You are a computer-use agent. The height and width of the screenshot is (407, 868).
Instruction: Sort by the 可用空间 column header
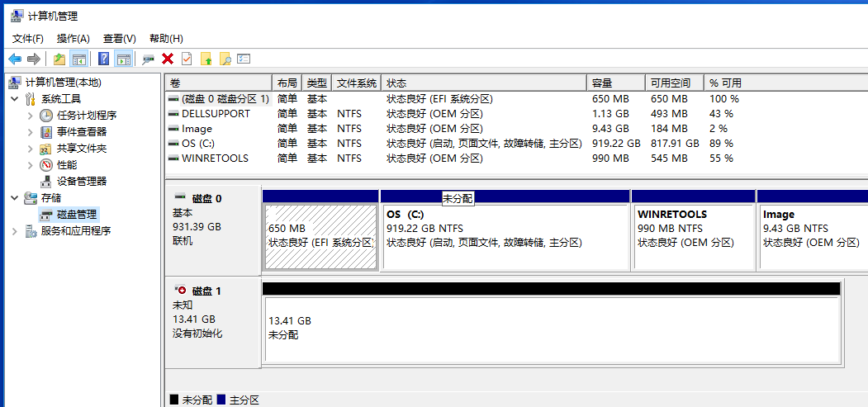click(675, 83)
